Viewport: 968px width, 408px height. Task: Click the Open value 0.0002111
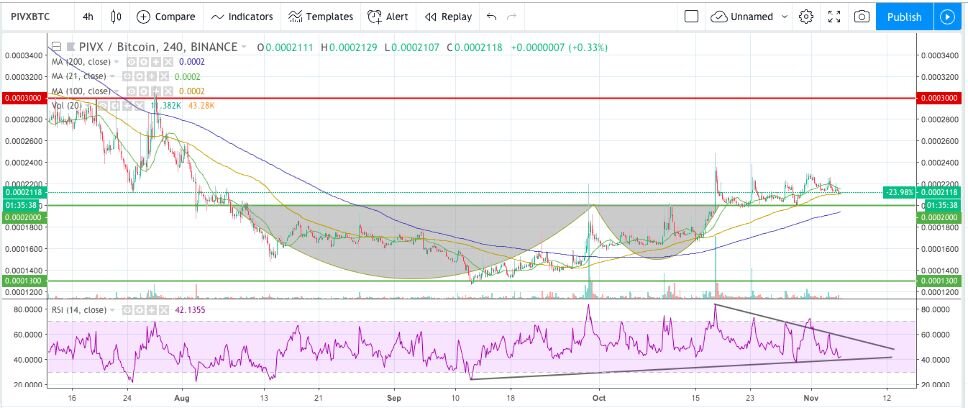coord(287,47)
